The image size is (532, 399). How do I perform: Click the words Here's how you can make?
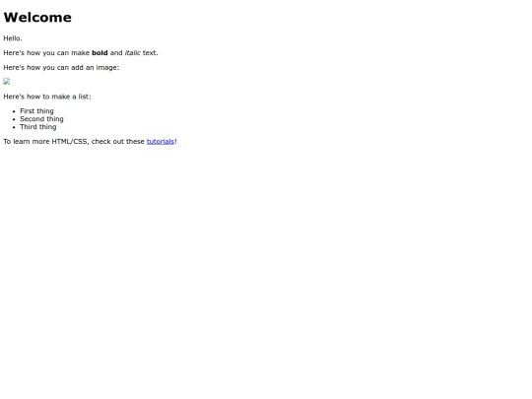(46, 53)
